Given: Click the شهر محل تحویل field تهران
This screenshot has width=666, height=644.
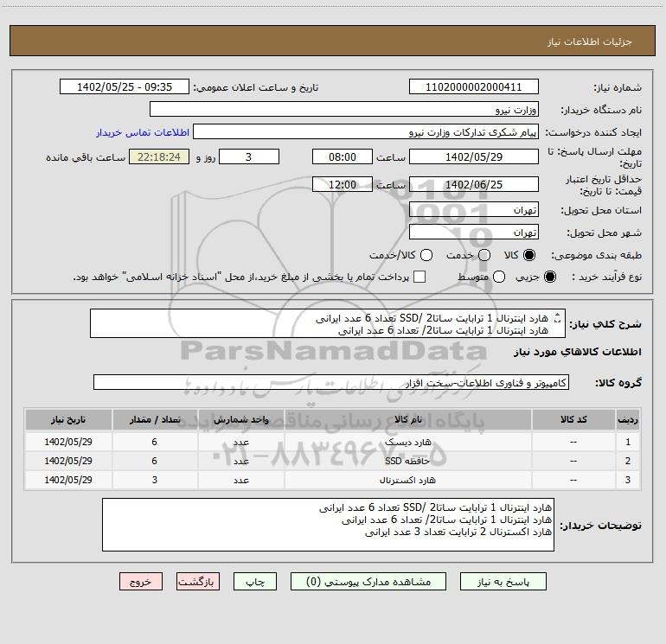Looking at the screenshot, I should tap(474, 232).
